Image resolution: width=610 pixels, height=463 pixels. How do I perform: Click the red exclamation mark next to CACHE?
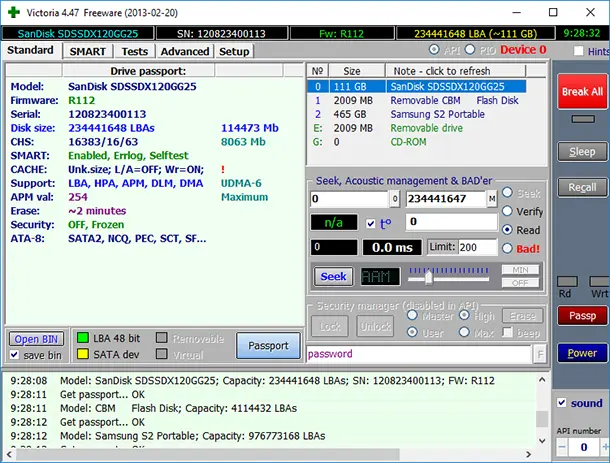tap(223, 170)
